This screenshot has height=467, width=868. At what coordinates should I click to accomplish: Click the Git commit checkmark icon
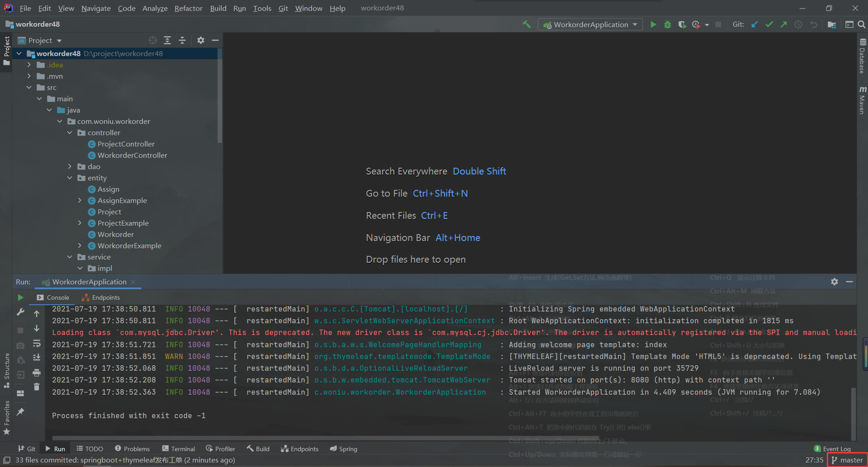[x=769, y=24]
